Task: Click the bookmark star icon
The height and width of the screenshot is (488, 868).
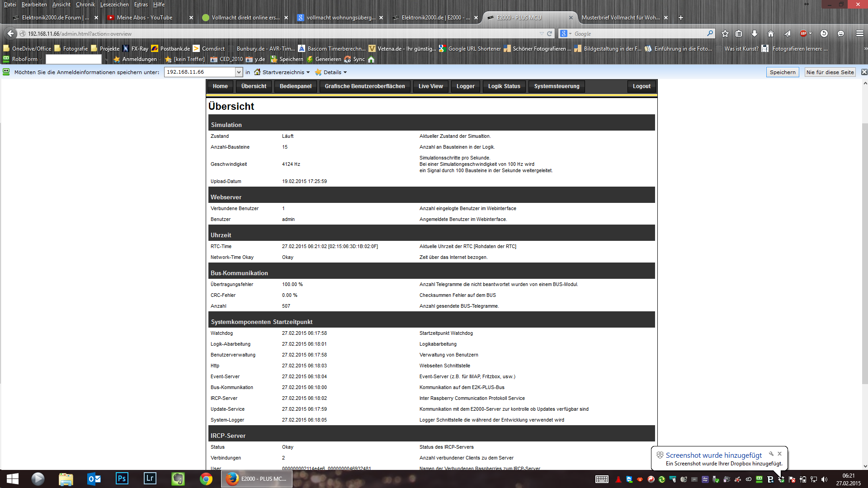Action: coord(725,33)
